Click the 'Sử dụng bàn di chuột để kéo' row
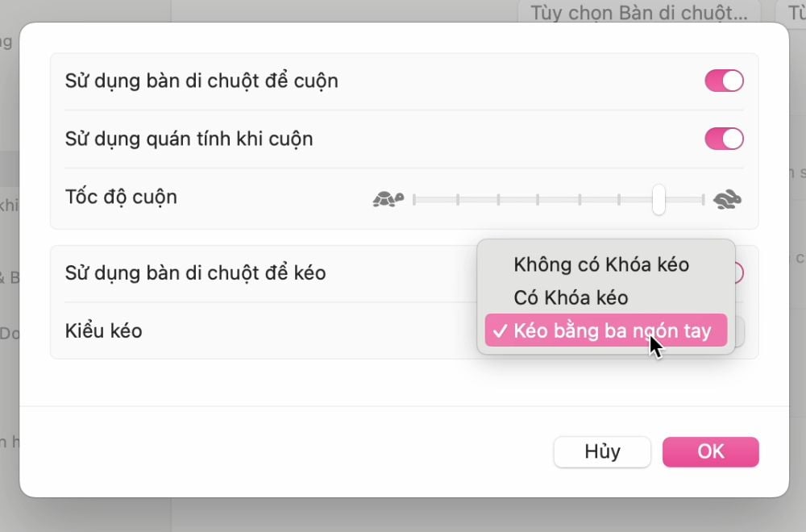 [195, 272]
